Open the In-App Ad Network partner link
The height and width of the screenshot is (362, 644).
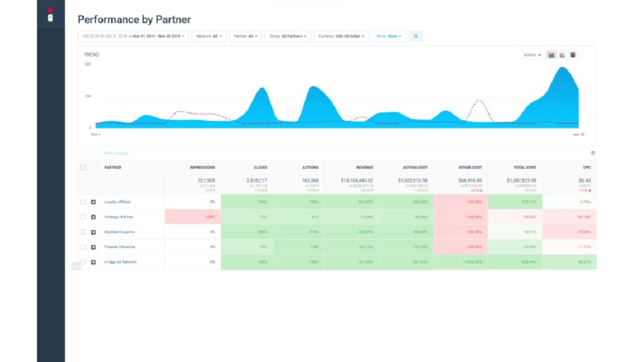(120, 262)
